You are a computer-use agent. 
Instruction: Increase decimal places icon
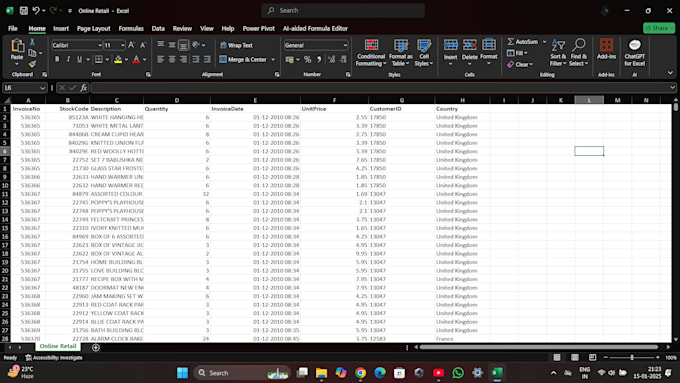tap(331, 59)
